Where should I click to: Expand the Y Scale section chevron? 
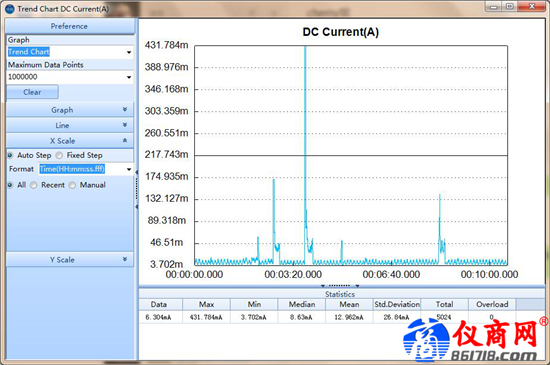point(125,259)
